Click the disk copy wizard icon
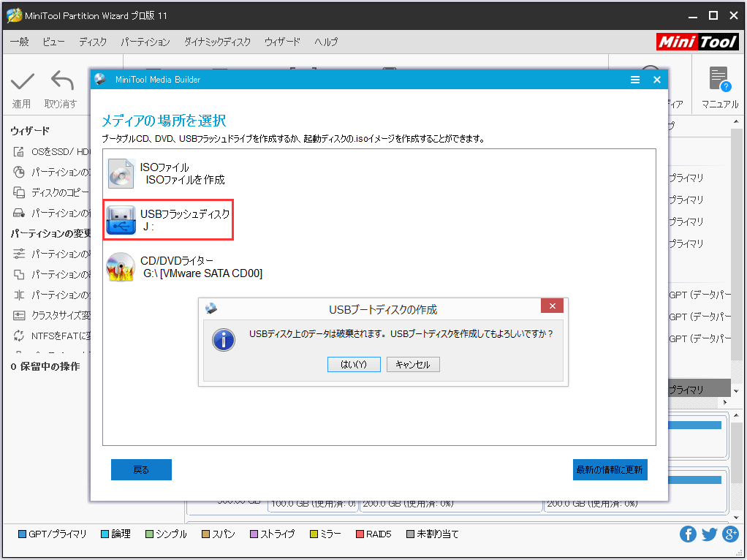Screen dimensions: 747x560 [x=18, y=192]
